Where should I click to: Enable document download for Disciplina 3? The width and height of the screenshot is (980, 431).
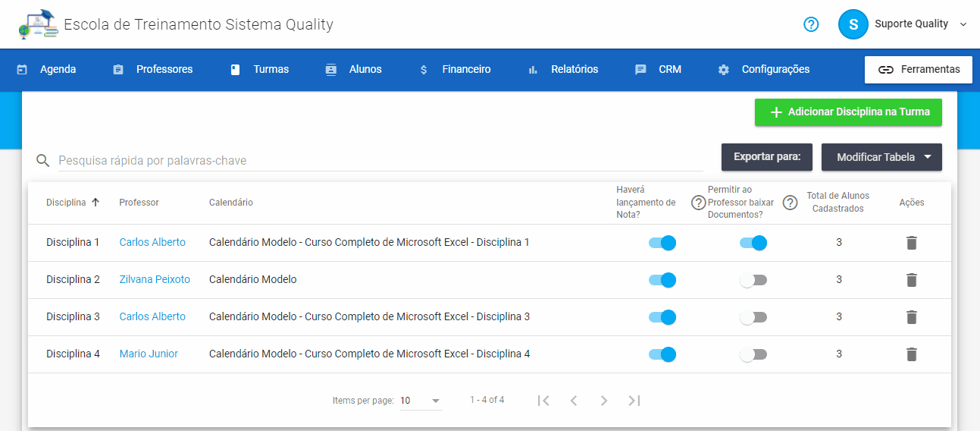pos(753,317)
